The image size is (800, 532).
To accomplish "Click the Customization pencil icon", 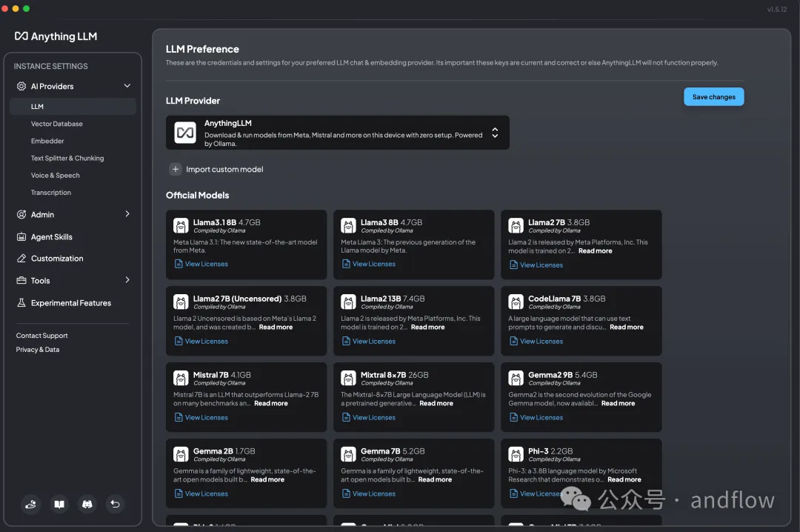I will pos(21,259).
